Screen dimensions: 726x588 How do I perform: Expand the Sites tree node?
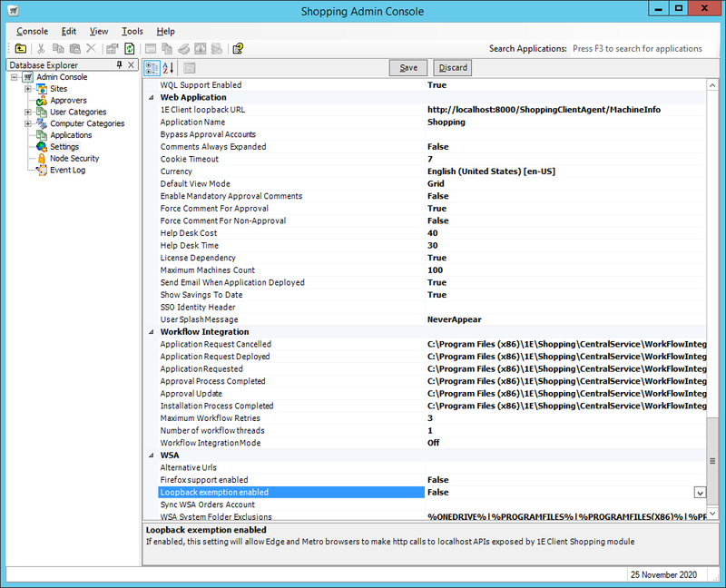click(28, 89)
